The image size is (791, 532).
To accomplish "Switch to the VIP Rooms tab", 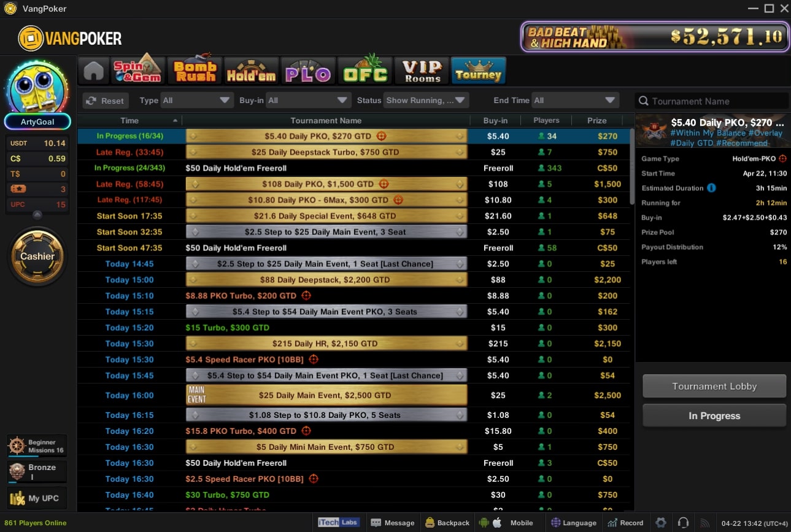I will 422,71.
